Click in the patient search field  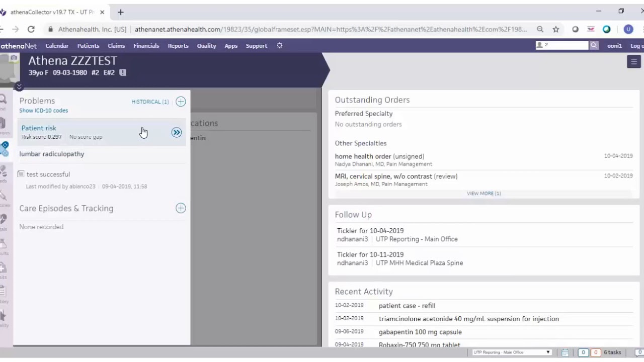point(561,45)
